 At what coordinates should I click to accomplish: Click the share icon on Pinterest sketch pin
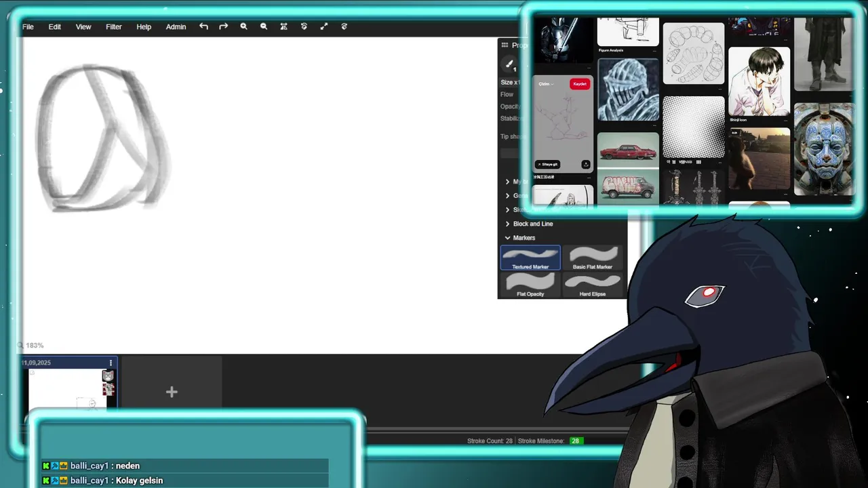586,164
